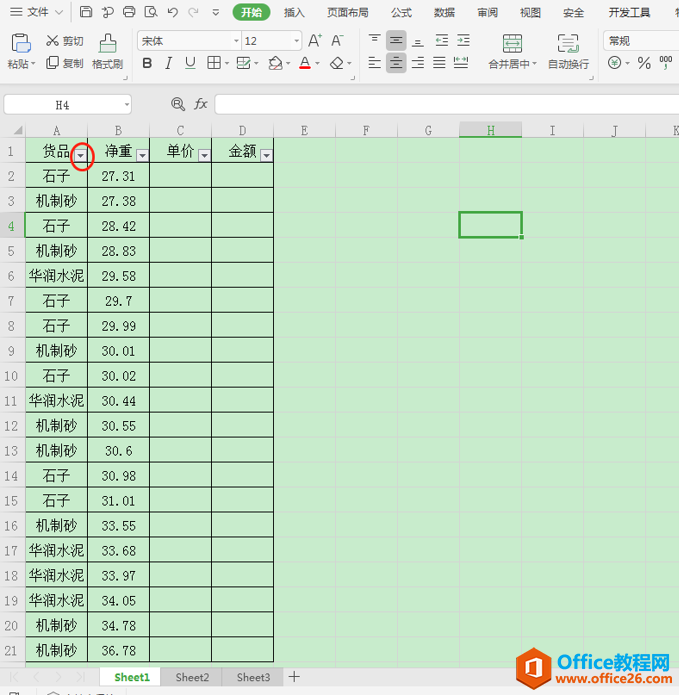Open the 页面布局 ribbon tab
Image resolution: width=679 pixels, height=696 pixels.
(348, 12)
